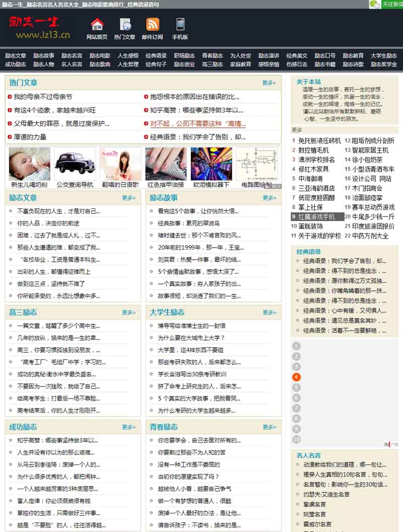403x532 pixels.
Task: Expand 更多» in 大学生励志 section
Action: (269, 313)
